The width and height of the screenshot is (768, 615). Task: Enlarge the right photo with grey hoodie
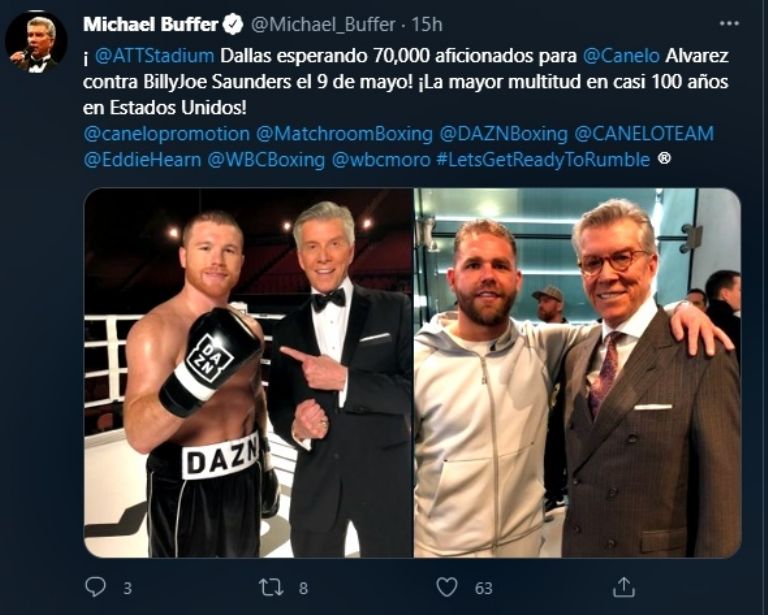[x=577, y=373]
